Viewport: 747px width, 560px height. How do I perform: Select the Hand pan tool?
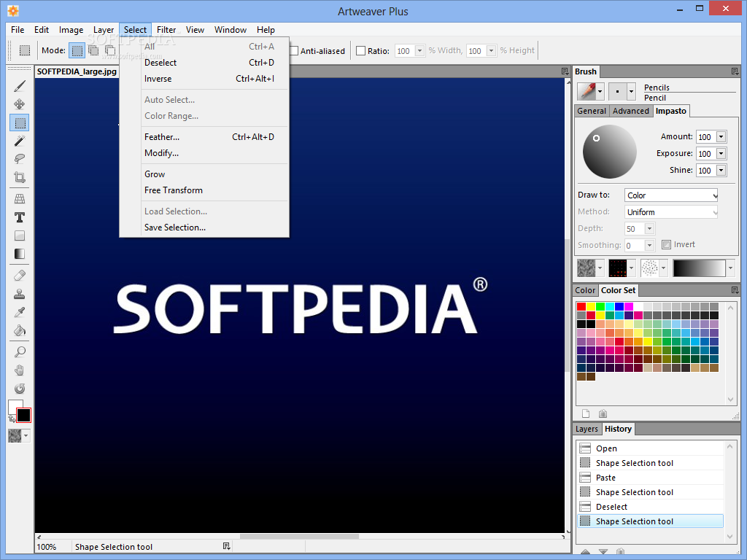click(20, 370)
